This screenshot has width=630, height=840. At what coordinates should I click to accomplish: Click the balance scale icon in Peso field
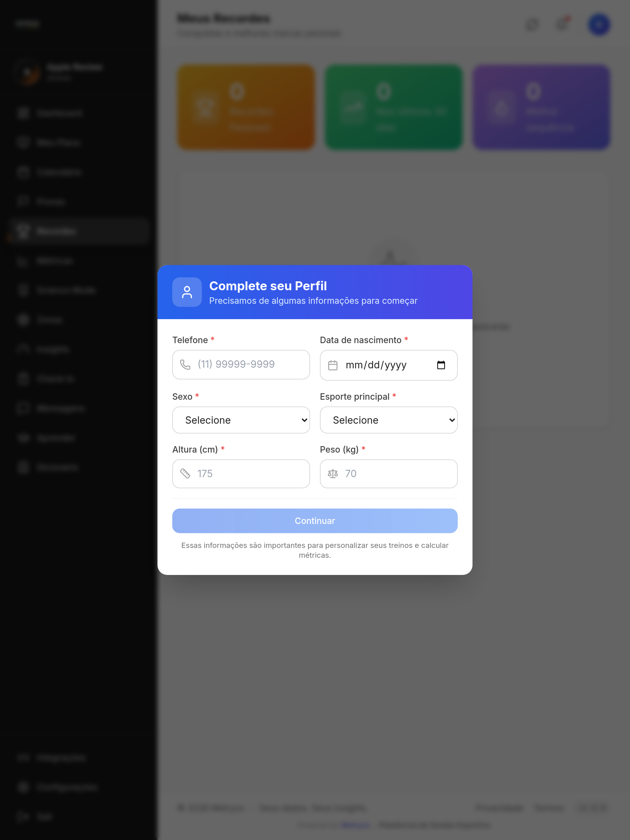point(333,473)
